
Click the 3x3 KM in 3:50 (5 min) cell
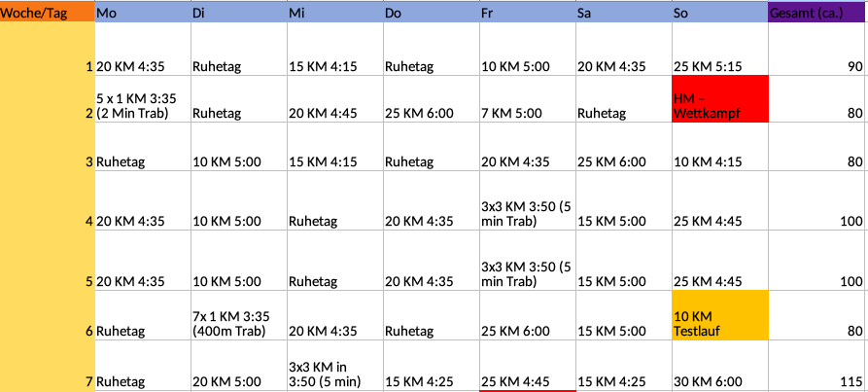[334, 366]
